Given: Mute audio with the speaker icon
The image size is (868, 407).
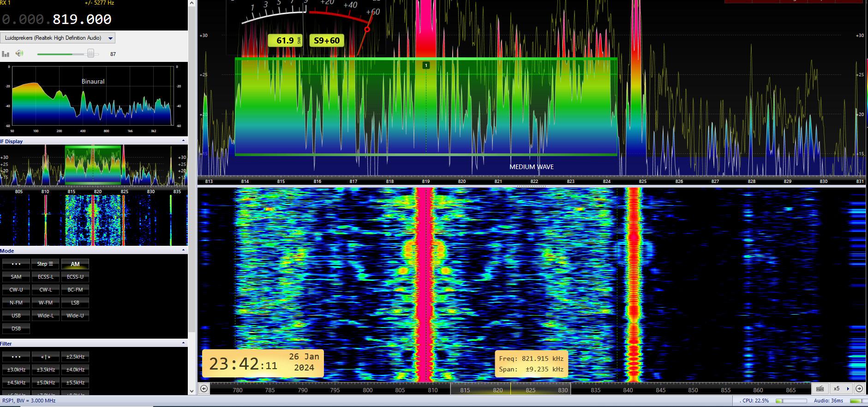Looking at the screenshot, I should click(x=19, y=54).
